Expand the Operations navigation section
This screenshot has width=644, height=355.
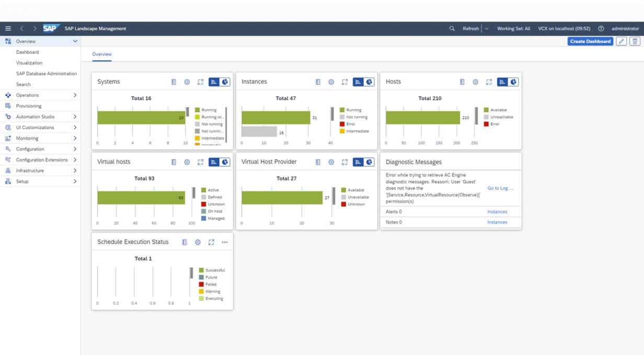coord(75,96)
